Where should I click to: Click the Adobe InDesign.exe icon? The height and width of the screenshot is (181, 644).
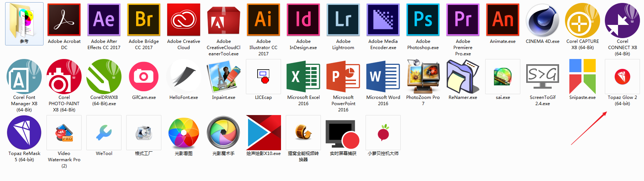tap(303, 20)
